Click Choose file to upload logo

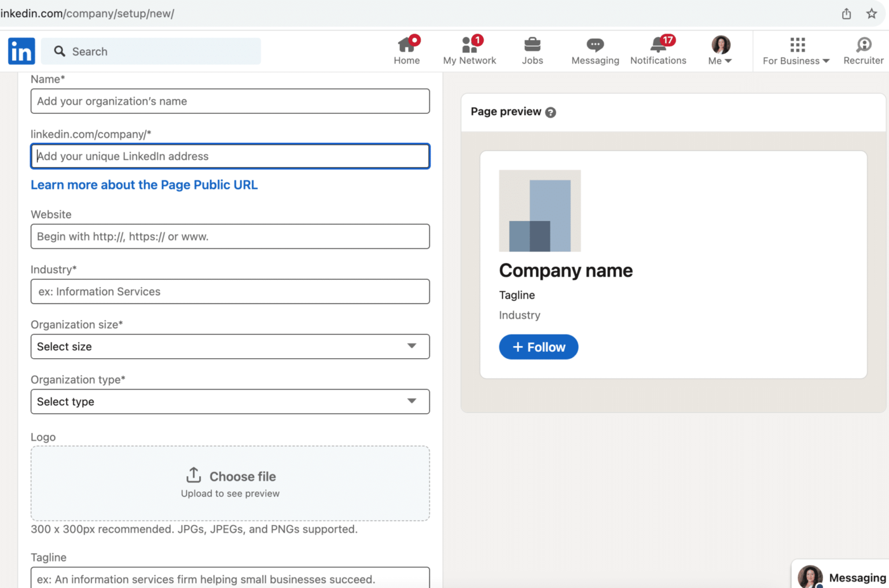230,477
